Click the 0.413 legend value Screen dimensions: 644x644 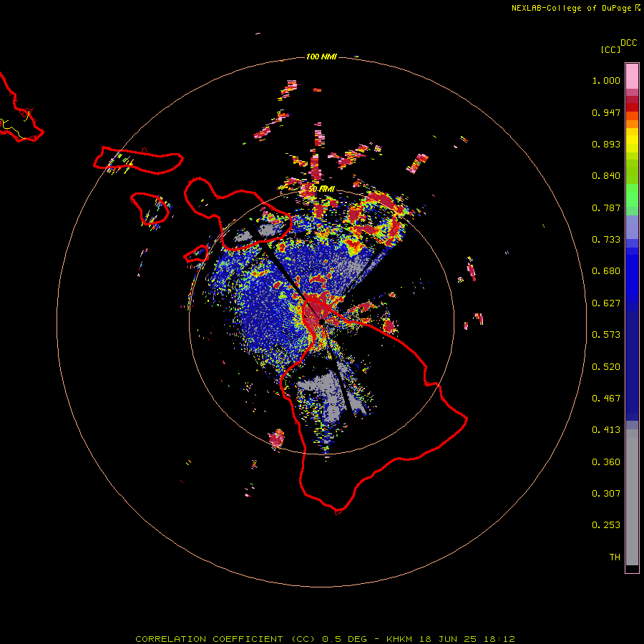[x=606, y=430]
